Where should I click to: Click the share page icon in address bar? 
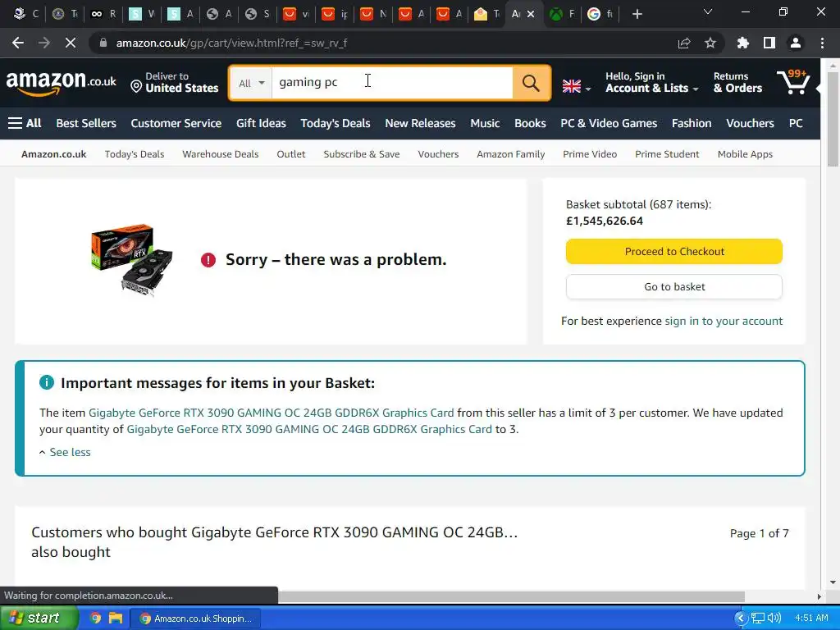[x=684, y=43]
